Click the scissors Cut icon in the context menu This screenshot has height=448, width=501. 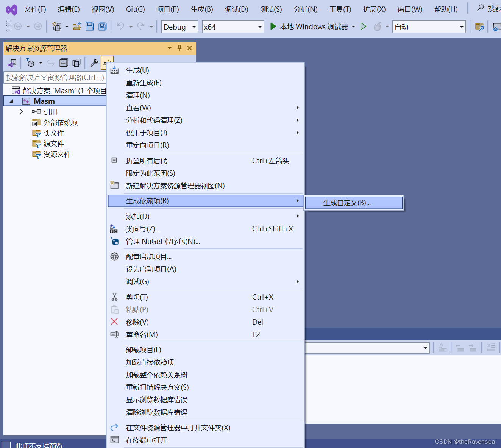114,297
